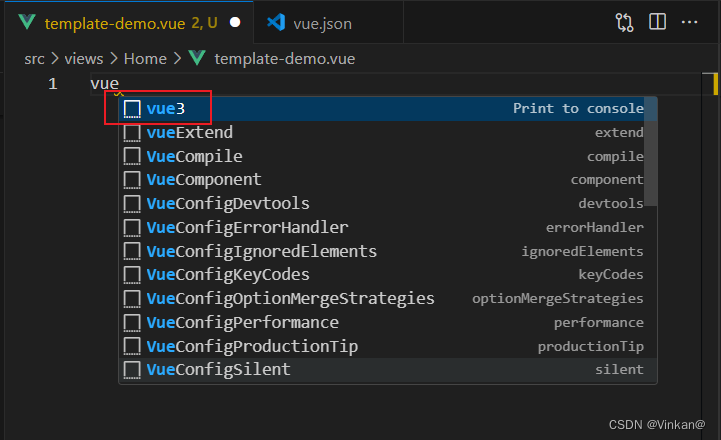Image resolution: width=721 pixels, height=440 pixels.
Task: Click the 'optionMergeStrategies' description text
Action: click(x=557, y=299)
